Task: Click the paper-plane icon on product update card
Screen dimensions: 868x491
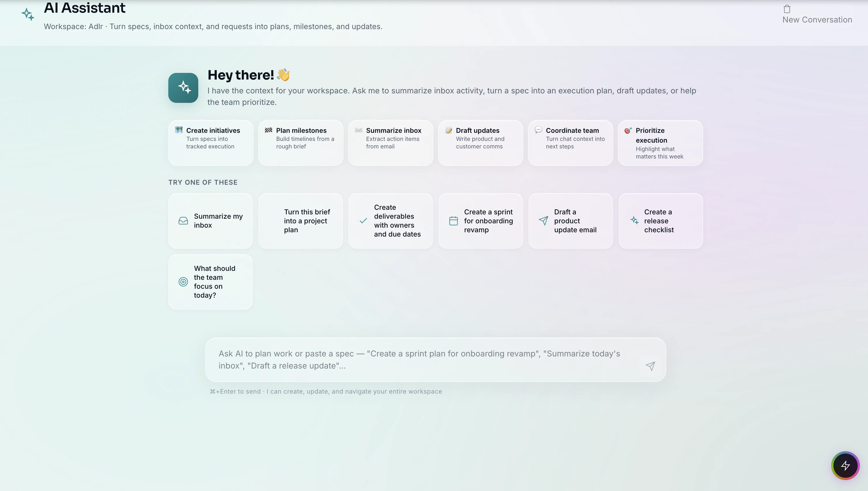Action: (543, 221)
